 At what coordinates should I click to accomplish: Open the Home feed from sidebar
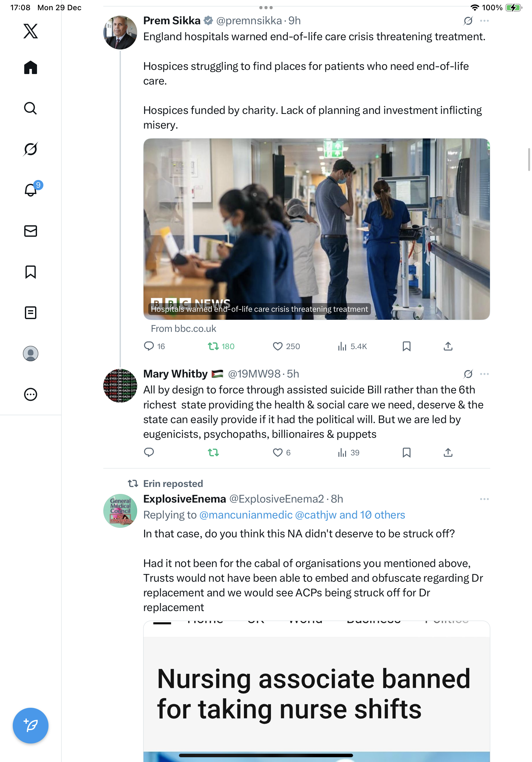click(x=31, y=67)
